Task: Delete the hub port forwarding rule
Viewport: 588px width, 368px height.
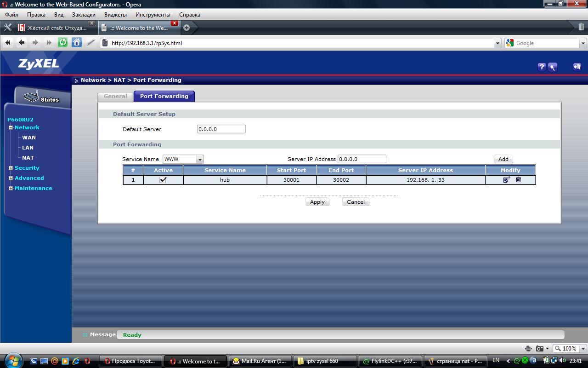Action: click(x=518, y=180)
